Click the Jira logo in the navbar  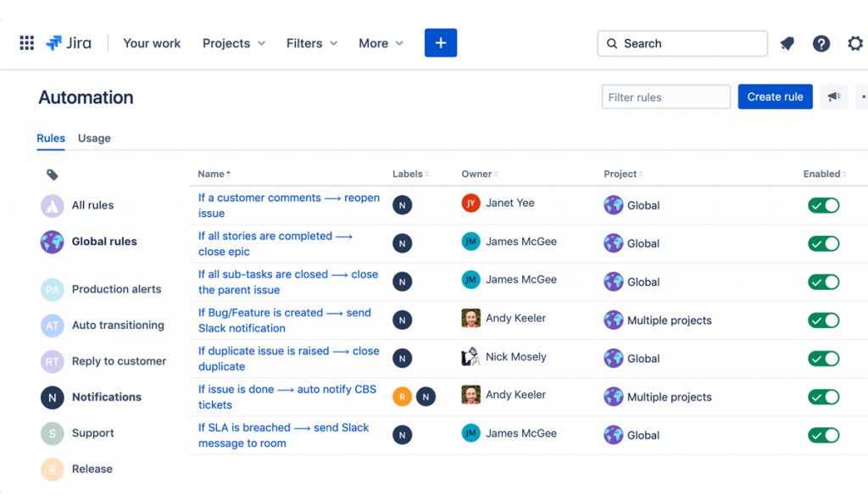point(68,42)
